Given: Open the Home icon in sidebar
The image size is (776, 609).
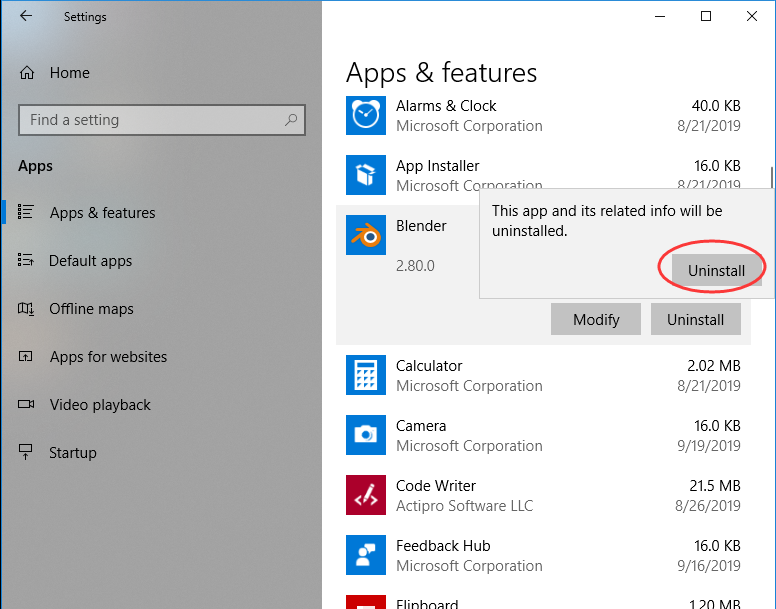Looking at the screenshot, I should (x=27, y=73).
